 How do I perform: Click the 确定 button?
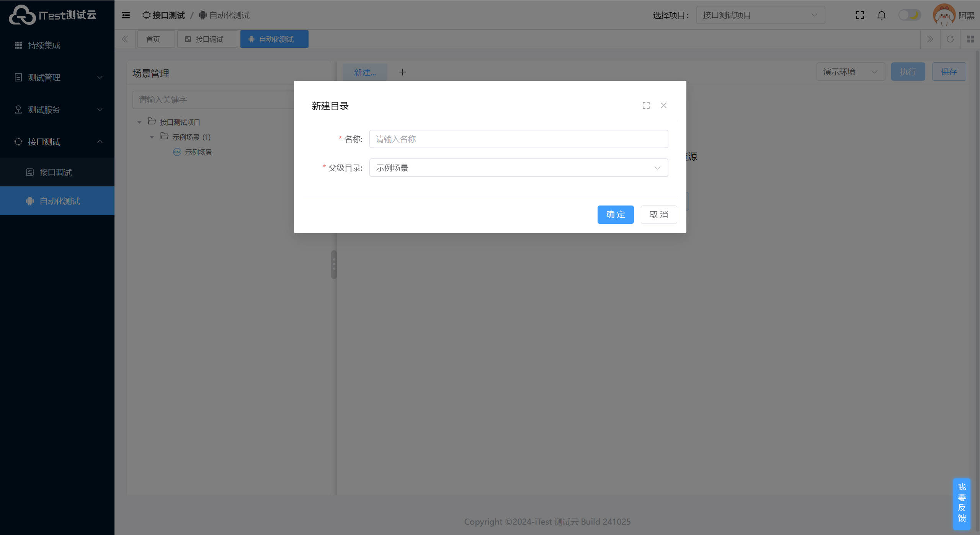pyautogui.click(x=615, y=215)
